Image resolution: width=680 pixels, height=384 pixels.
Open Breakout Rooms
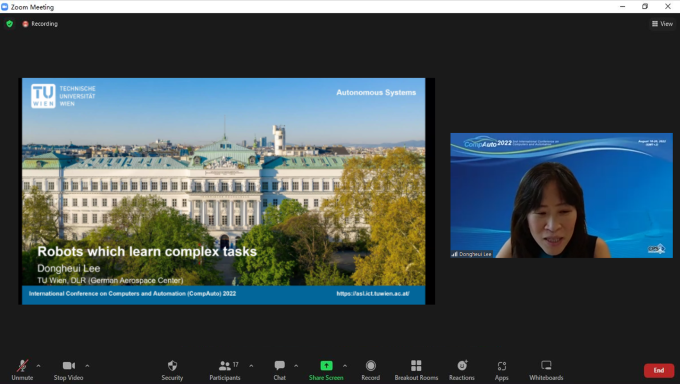click(x=416, y=371)
